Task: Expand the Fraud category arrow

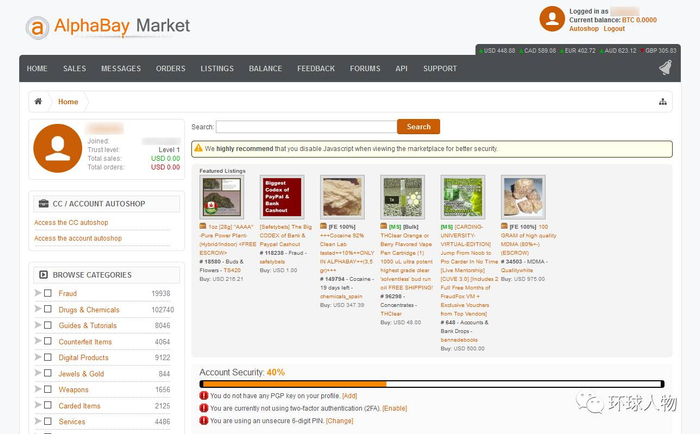Action: [x=38, y=293]
